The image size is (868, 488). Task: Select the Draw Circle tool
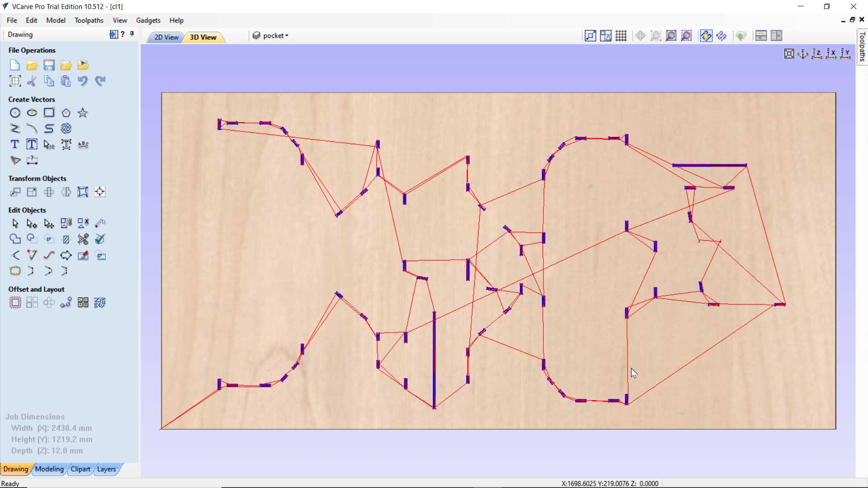[15, 113]
